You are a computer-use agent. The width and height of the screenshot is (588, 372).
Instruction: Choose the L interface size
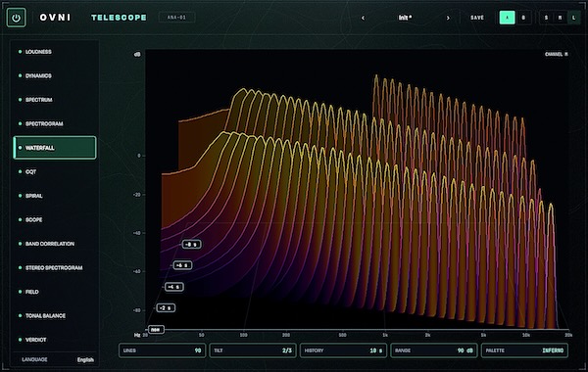pyautogui.click(x=573, y=18)
